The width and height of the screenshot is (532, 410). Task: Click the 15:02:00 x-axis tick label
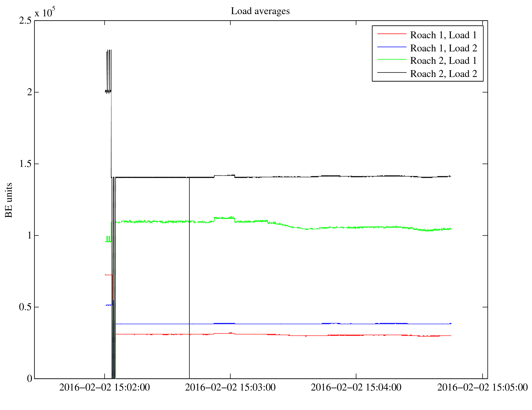click(105, 388)
